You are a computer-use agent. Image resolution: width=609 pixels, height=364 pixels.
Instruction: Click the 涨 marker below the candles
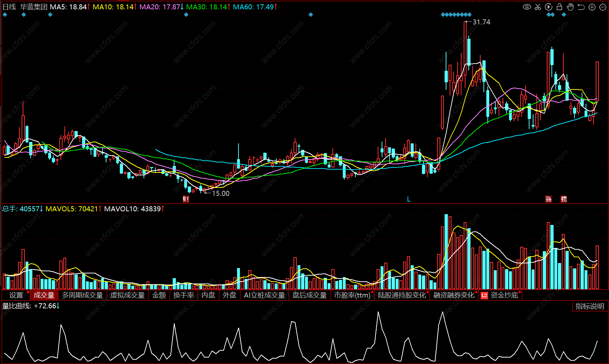click(549, 199)
